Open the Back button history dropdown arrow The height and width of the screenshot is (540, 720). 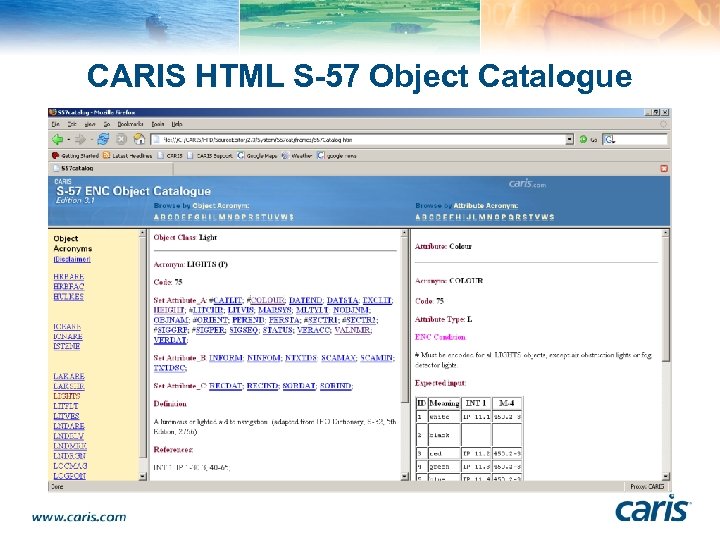[x=68, y=140]
